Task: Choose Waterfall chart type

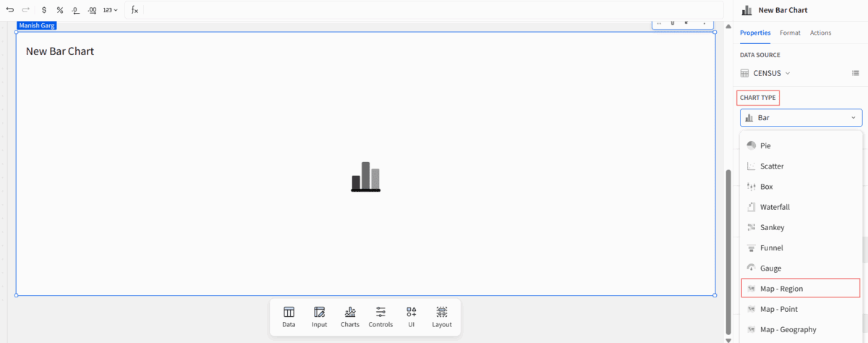Action: [x=801, y=207]
